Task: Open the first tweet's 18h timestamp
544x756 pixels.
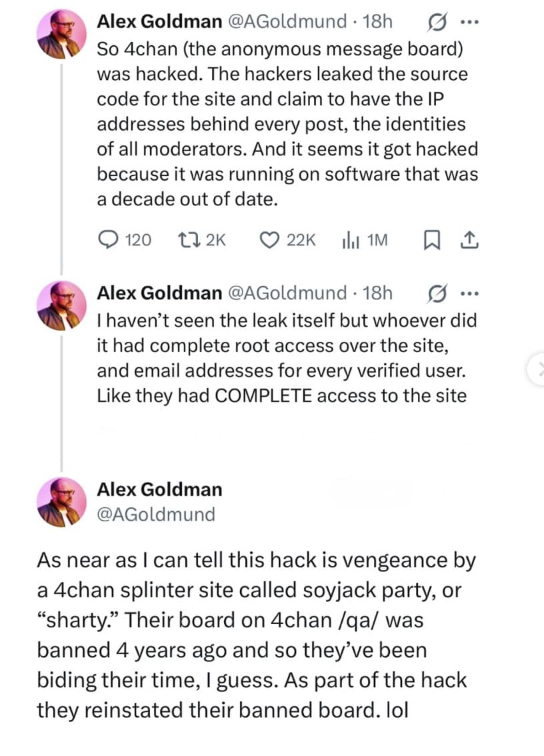Action: click(377, 21)
